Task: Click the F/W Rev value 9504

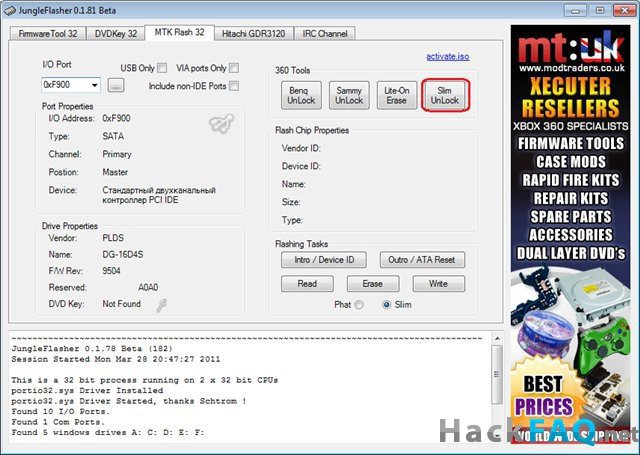Action: [111, 271]
